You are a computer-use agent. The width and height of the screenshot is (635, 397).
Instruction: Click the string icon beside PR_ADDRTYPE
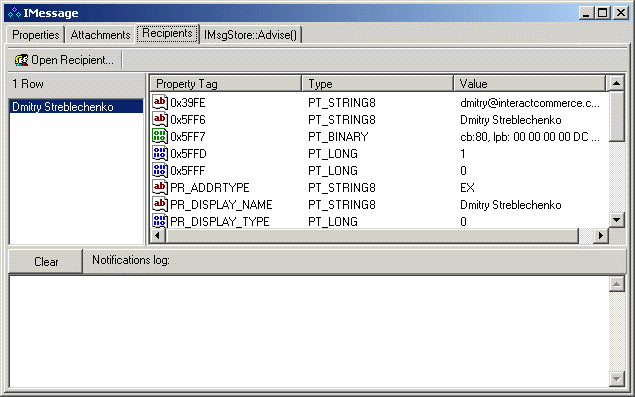tap(160, 187)
